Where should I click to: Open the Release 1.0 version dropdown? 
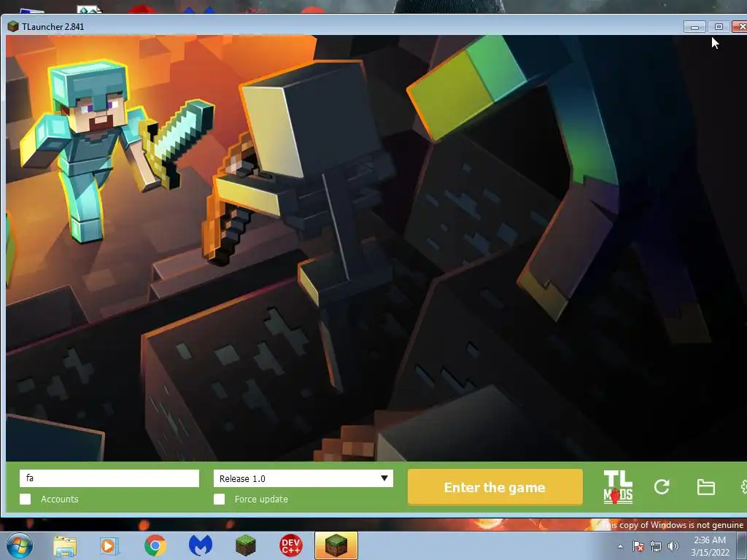(303, 478)
